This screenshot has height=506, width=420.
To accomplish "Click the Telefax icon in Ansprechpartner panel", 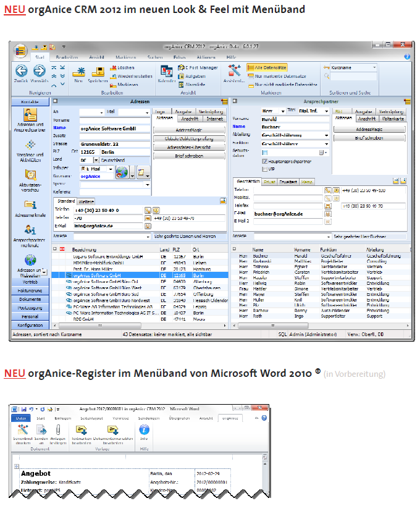I will coord(328,206).
